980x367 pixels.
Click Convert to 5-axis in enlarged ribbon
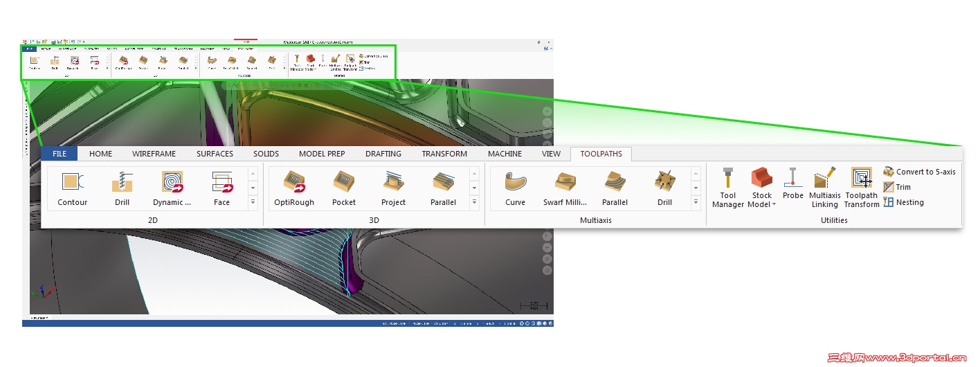pos(919,172)
